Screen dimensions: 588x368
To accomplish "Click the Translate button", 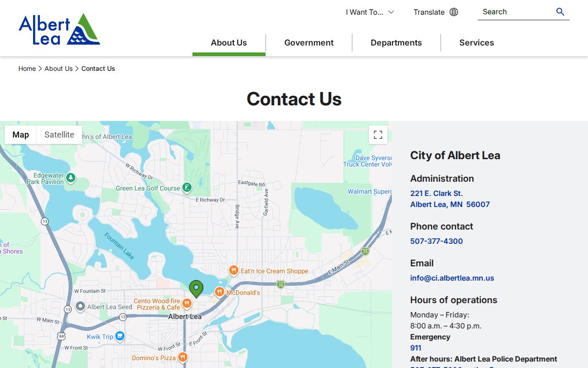I will pyautogui.click(x=435, y=12).
